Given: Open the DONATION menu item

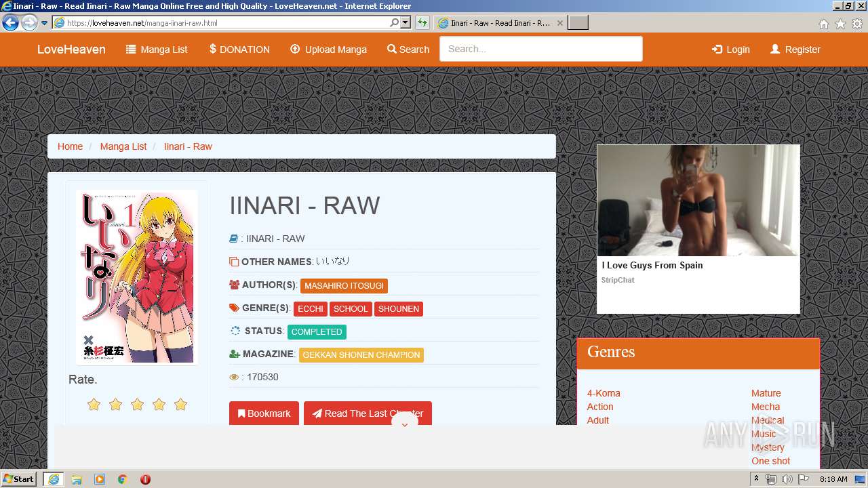Looking at the screenshot, I should [x=239, y=49].
